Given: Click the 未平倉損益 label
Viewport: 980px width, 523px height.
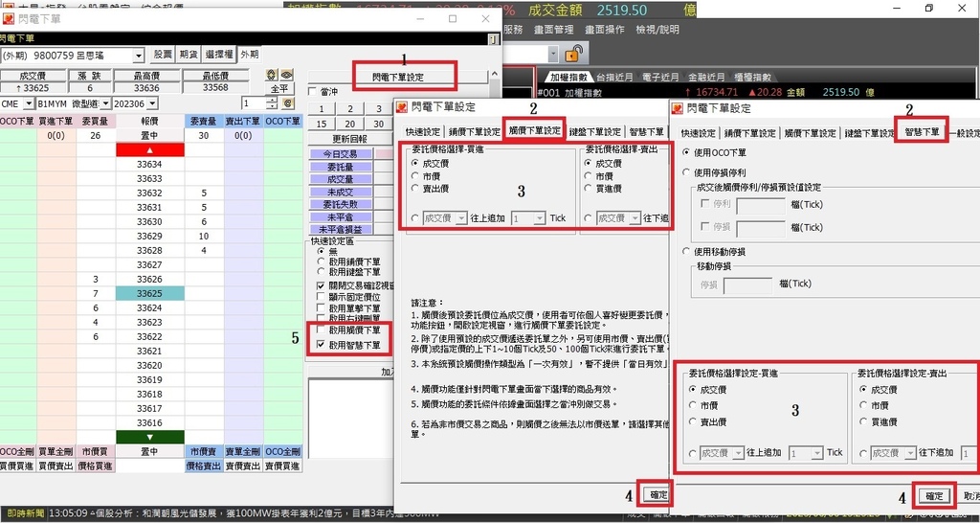Looking at the screenshot, I should point(342,229).
